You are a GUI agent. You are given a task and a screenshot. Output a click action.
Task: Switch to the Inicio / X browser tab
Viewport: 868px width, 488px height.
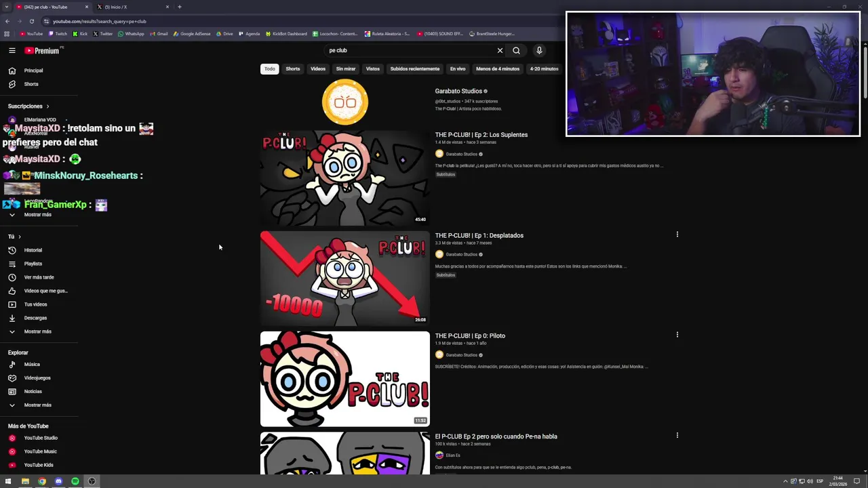pyautogui.click(x=132, y=7)
